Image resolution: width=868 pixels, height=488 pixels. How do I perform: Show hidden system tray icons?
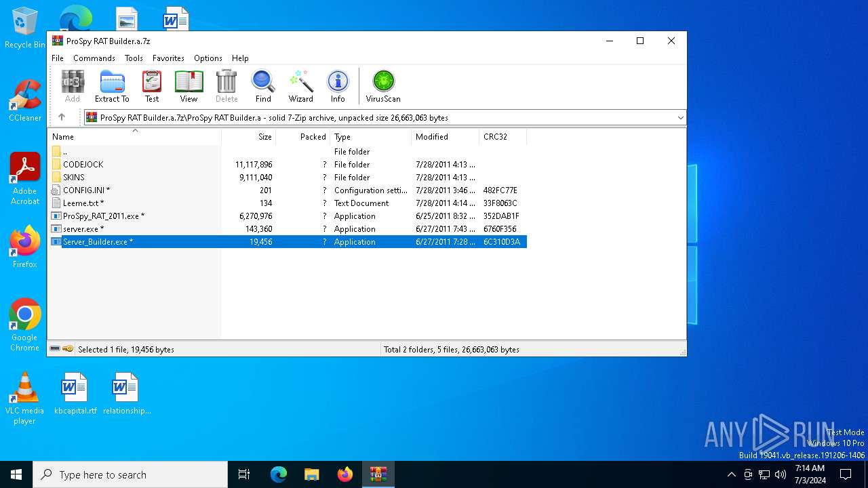731,474
